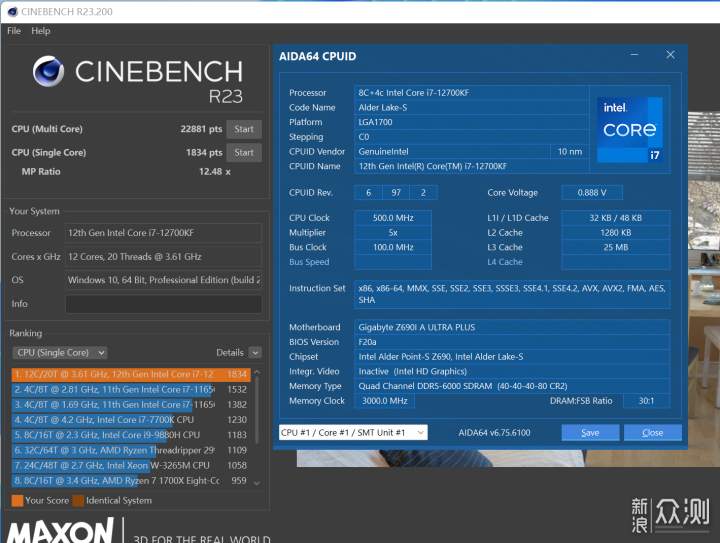Viewport: 720px width, 543px height.
Task: Click the Multiplier 5x value
Action: [x=393, y=233]
